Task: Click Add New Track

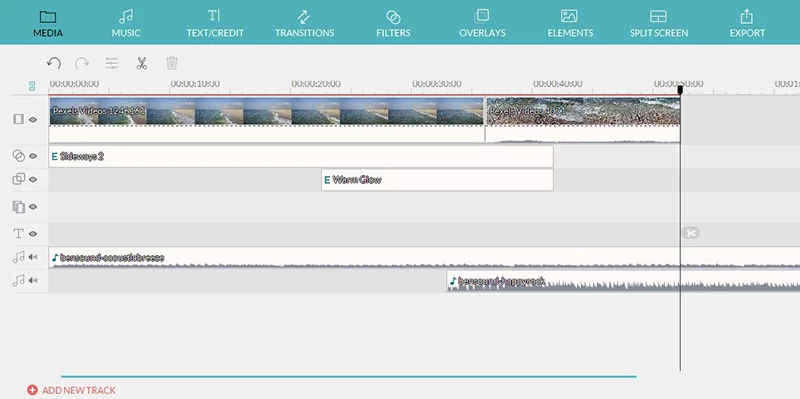Action: (71, 390)
